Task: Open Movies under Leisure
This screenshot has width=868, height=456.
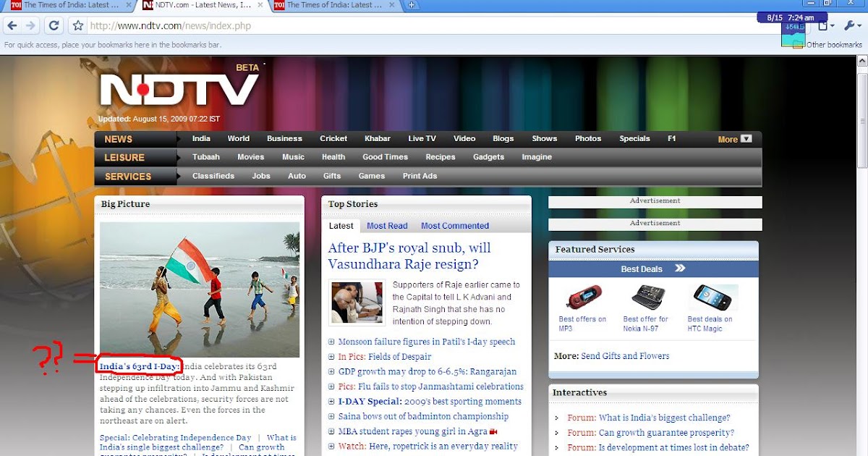Action: tap(250, 157)
